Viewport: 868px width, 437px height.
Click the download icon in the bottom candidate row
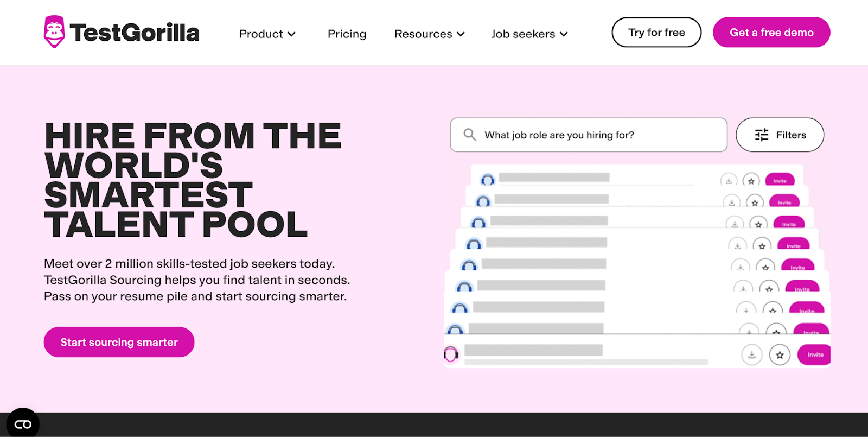click(752, 355)
